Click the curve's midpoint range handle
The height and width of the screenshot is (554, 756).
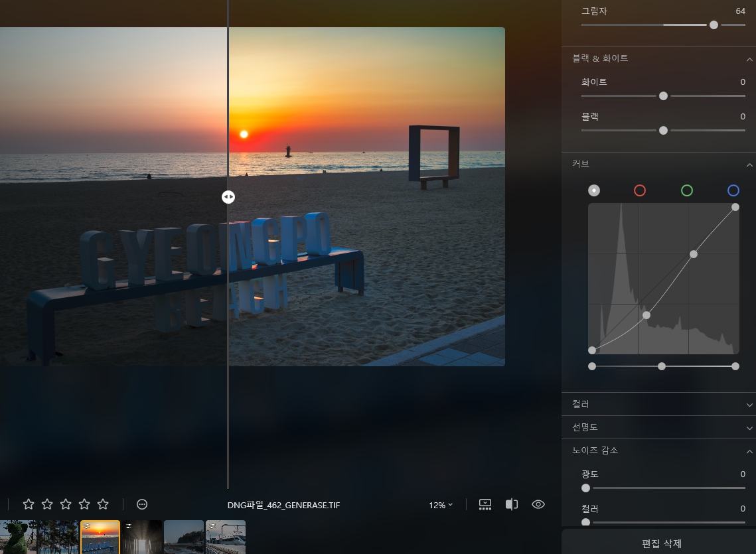[662, 366]
